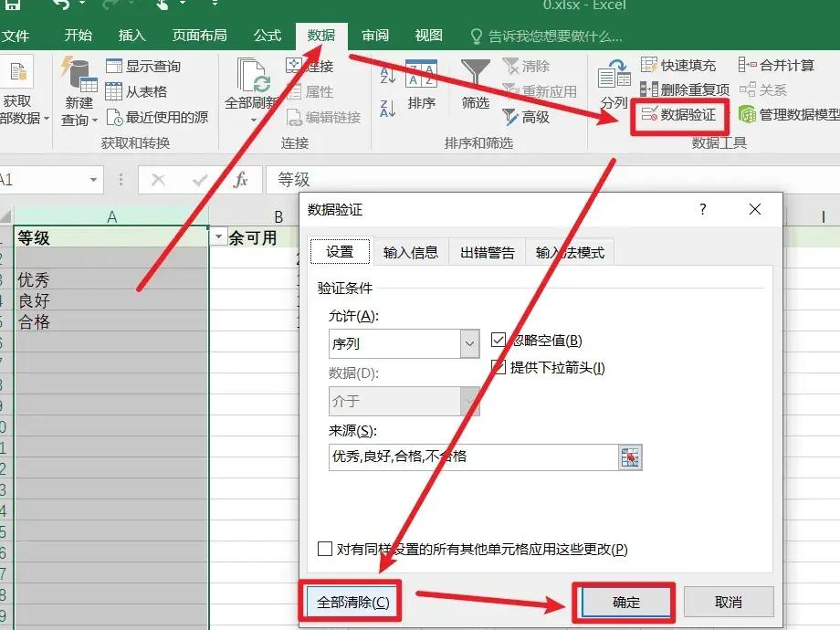The width and height of the screenshot is (840, 630).
Task: Switch to the 视图 tab
Action: 428,36
